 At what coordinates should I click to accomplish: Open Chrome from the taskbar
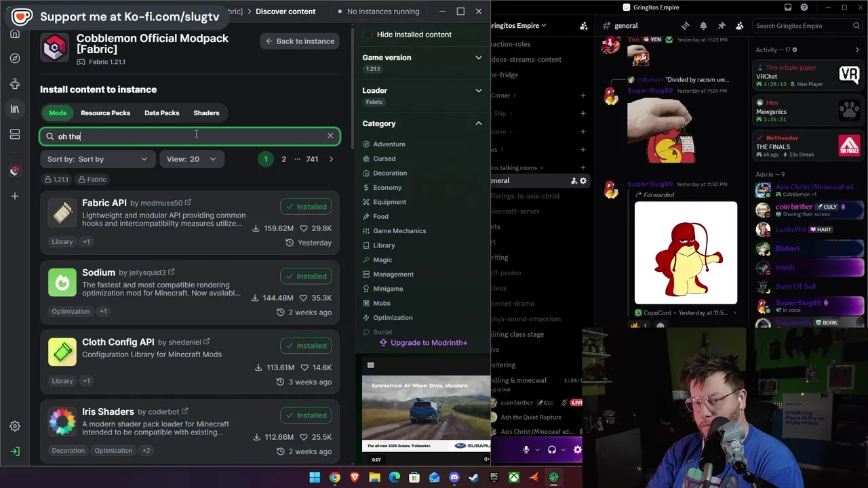335,477
